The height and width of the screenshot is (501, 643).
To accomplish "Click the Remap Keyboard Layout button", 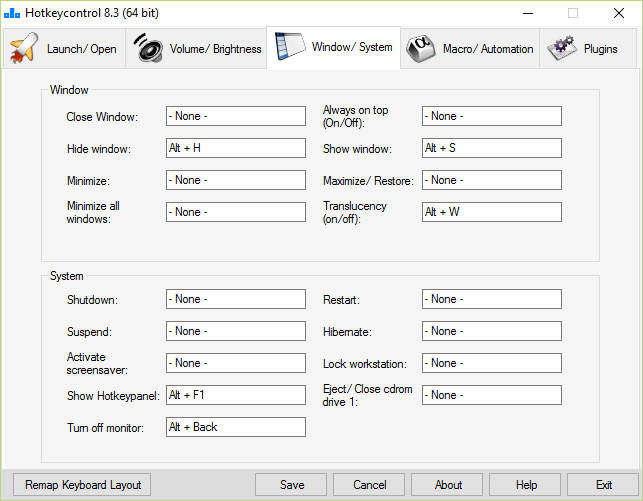I will pos(82,485).
